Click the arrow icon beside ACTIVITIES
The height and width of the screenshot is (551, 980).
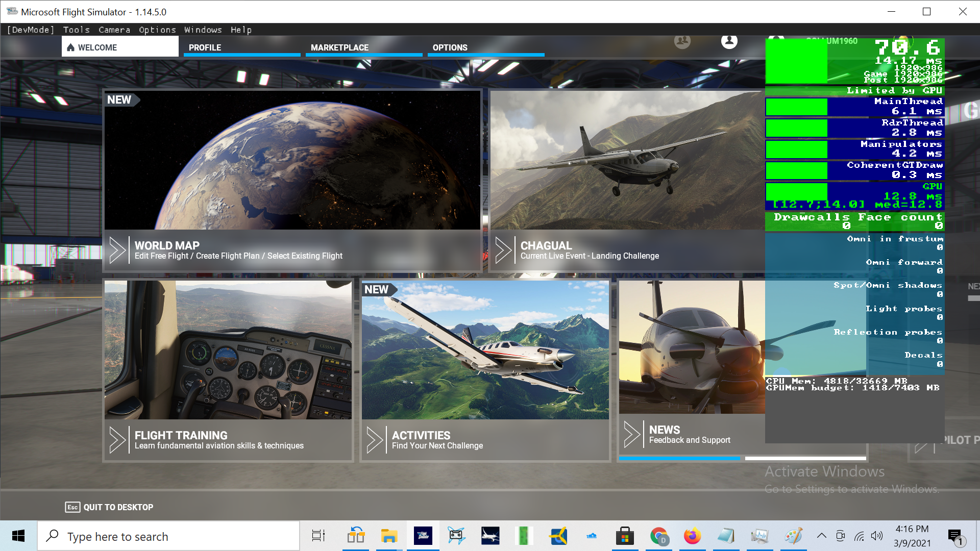pyautogui.click(x=375, y=440)
